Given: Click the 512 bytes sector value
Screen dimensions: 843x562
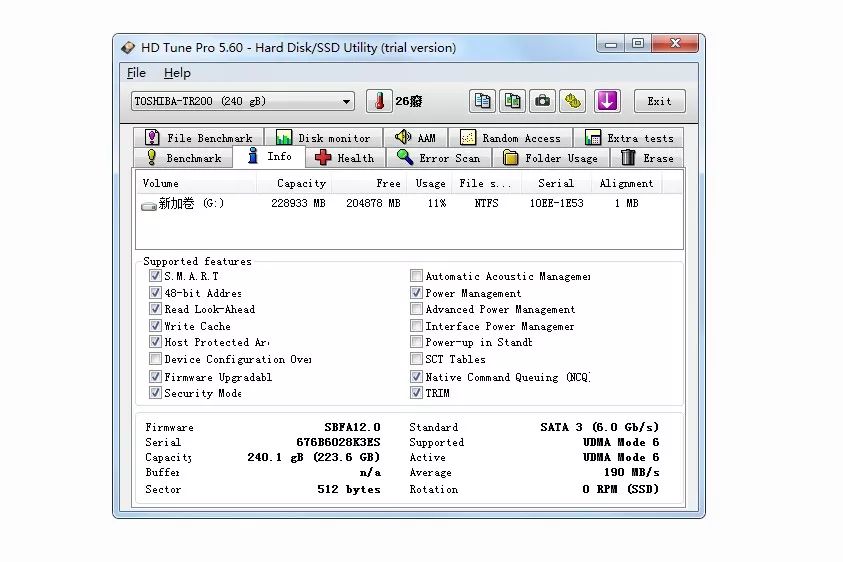Looking at the screenshot, I should [349, 489].
